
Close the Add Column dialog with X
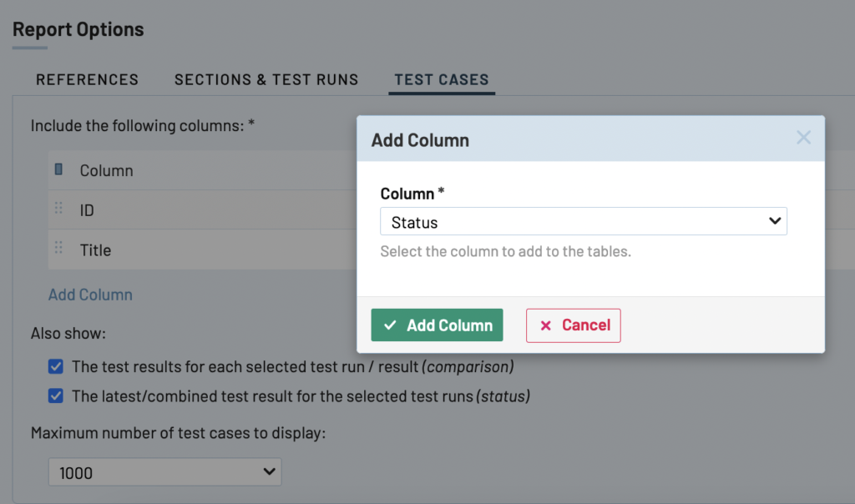pyautogui.click(x=803, y=138)
